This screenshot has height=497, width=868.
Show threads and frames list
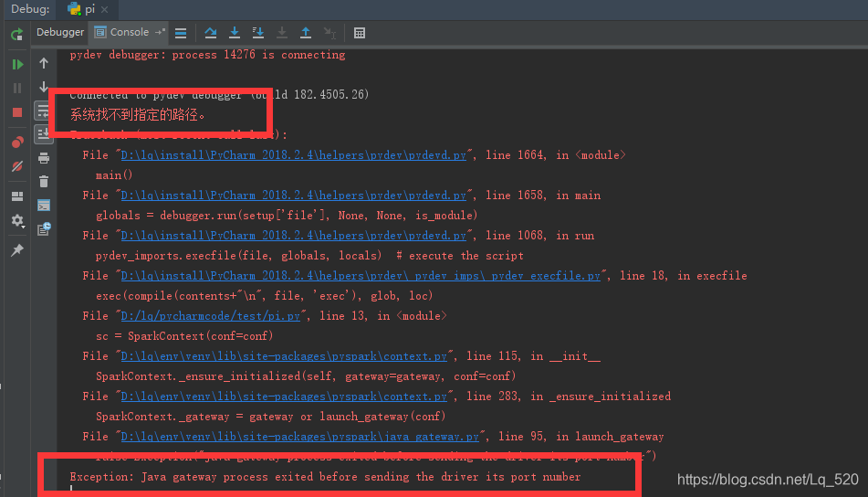coord(181,33)
